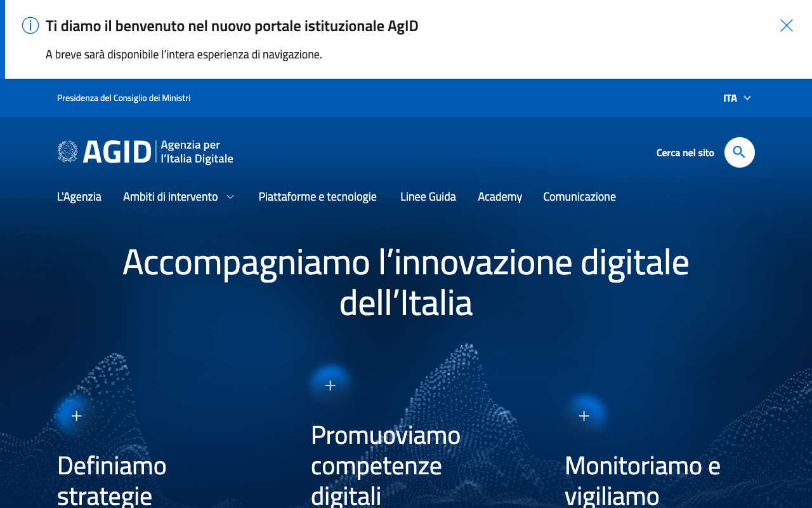Go to Piattaforme e tecnologie
The image size is (812, 508).
point(318,197)
